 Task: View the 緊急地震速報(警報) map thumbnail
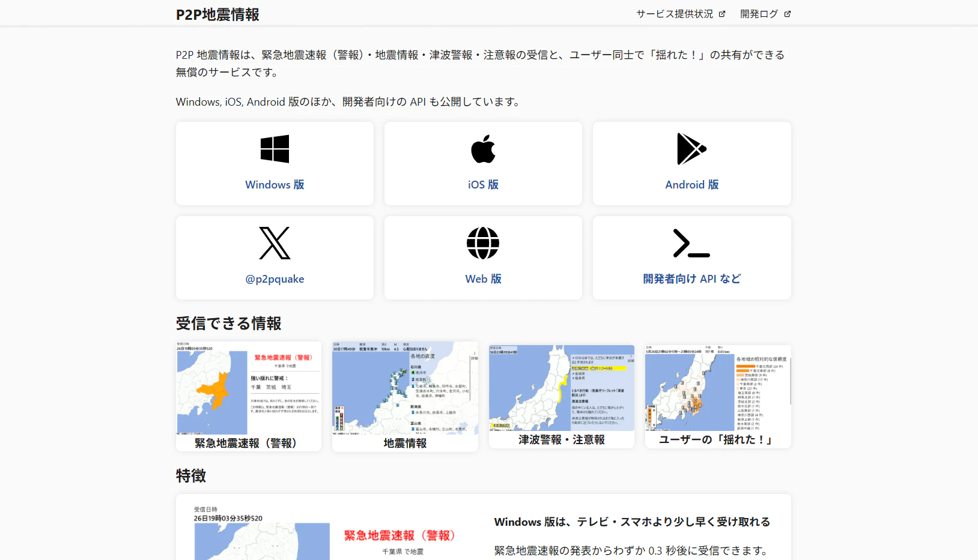(x=249, y=388)
